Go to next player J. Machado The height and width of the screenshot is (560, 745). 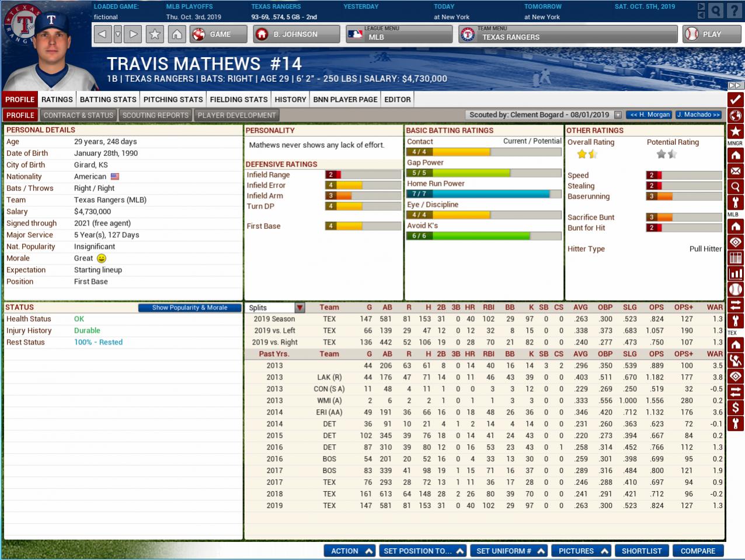click(699, 115)
